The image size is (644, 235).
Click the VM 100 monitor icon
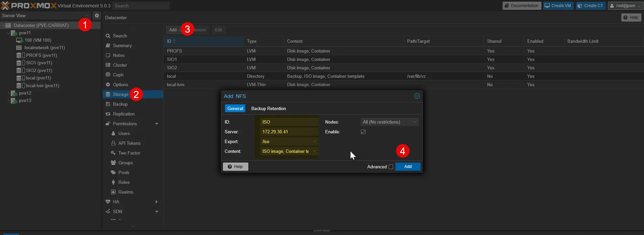[x=20, y=40]
